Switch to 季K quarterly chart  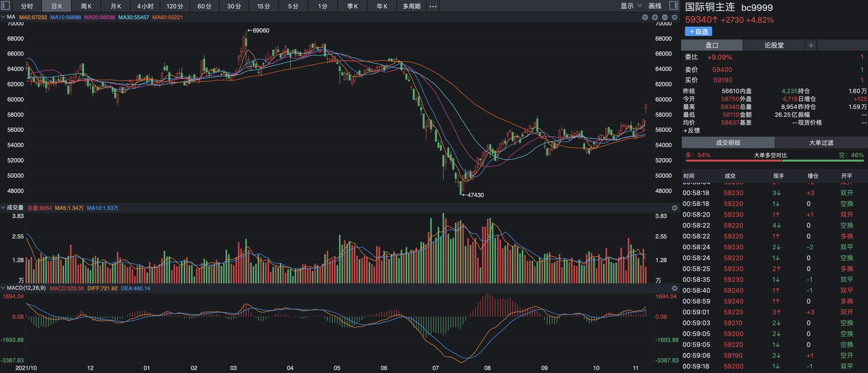coord(352,6)
